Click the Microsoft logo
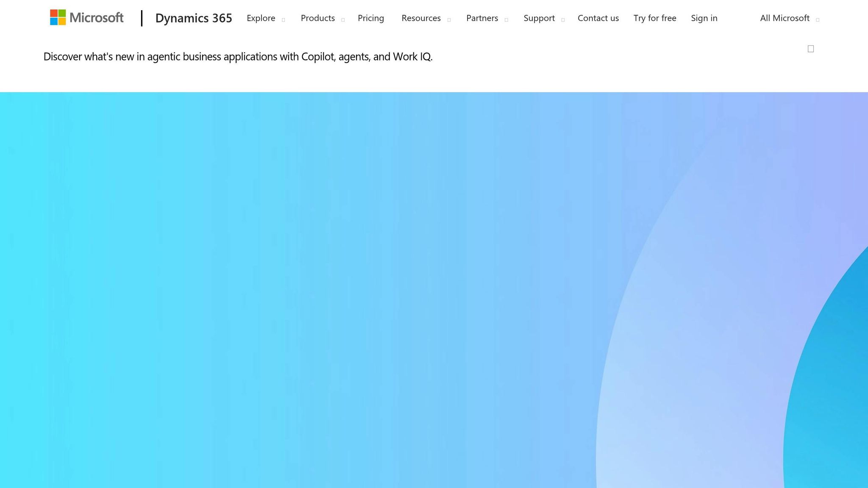The image size is (868, 488). coord(86,18)
